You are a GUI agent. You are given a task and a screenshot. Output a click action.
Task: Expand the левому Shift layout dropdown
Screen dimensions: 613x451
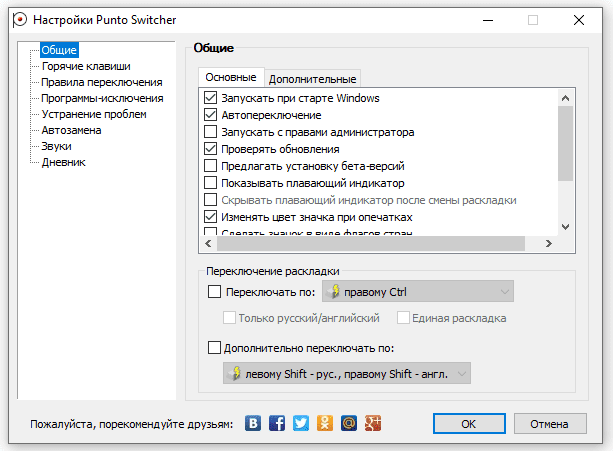[x=346, y=373]
